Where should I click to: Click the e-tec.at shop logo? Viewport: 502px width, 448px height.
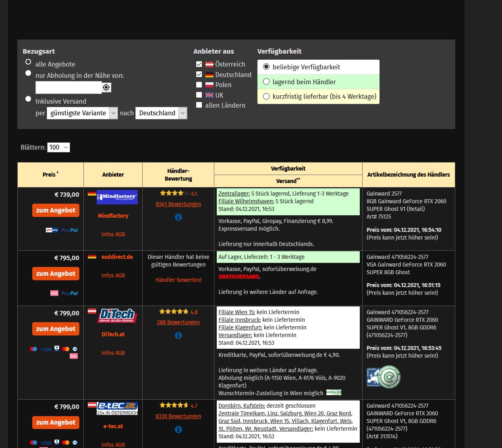(117, 408)
